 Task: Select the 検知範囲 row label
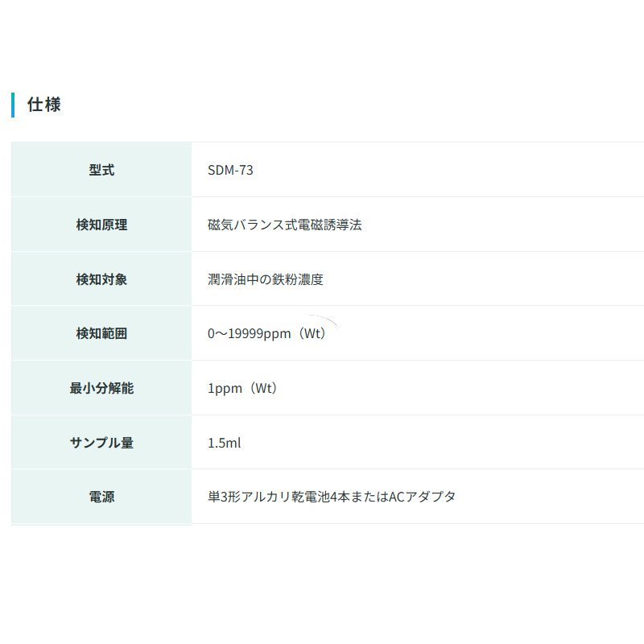pos(101,333)
